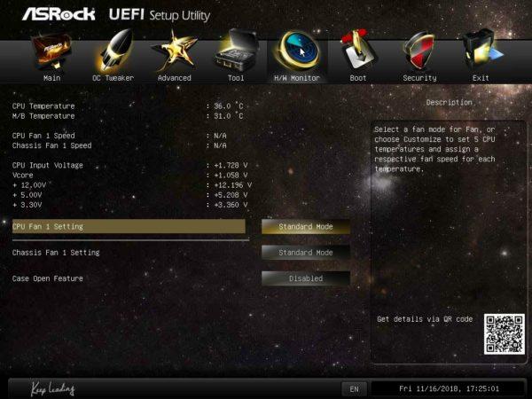Switch to the Advanced tab label
This screenshot has width=532, height=399.
pyautogui.click(x=175, y=78)
